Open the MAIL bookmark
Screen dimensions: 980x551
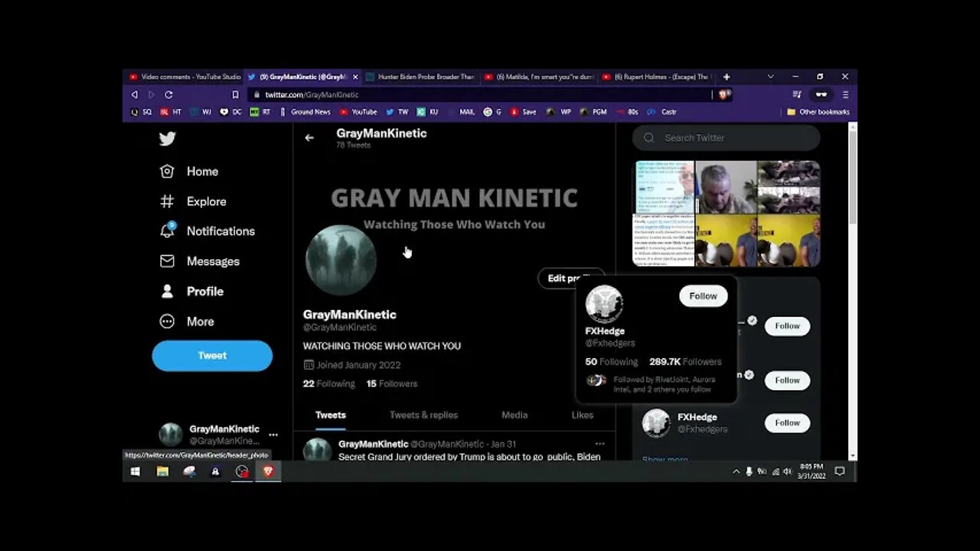[x=461, y=112]
